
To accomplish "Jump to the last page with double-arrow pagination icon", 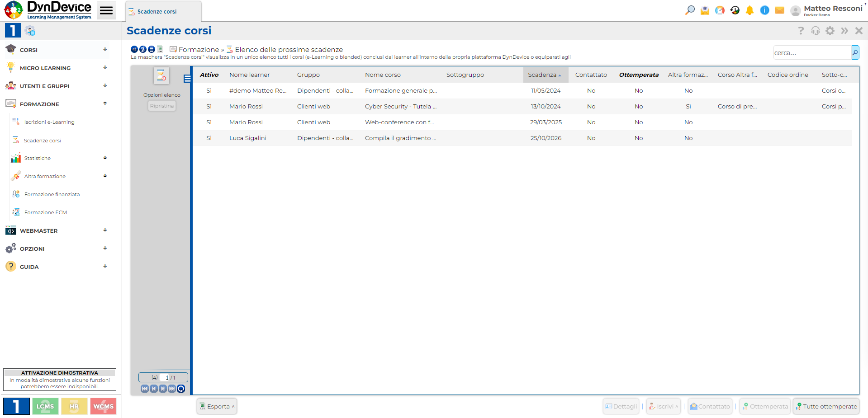I will (x=172, y=389).
